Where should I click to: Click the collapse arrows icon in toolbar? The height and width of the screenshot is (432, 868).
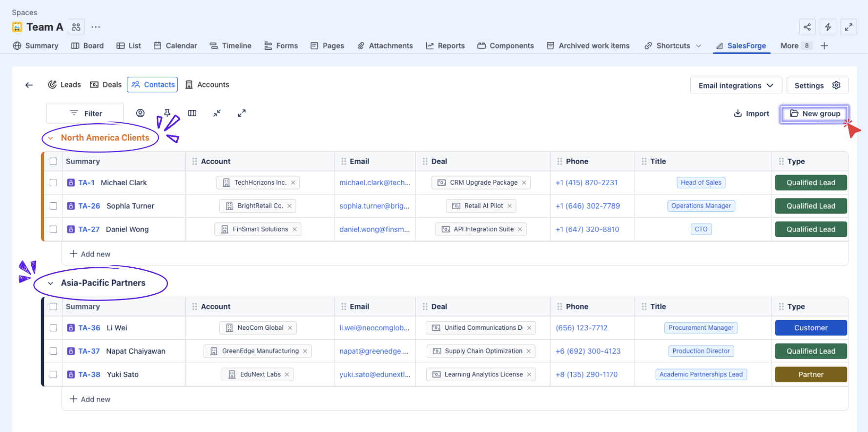217,113
